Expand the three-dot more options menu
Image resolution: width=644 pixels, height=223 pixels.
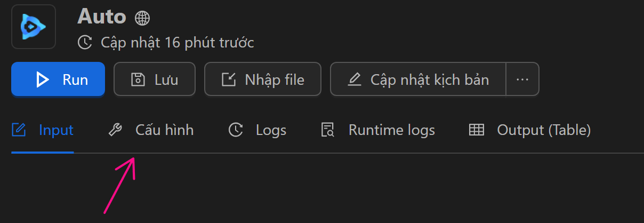pyautogui.click(x=522, y=79)
